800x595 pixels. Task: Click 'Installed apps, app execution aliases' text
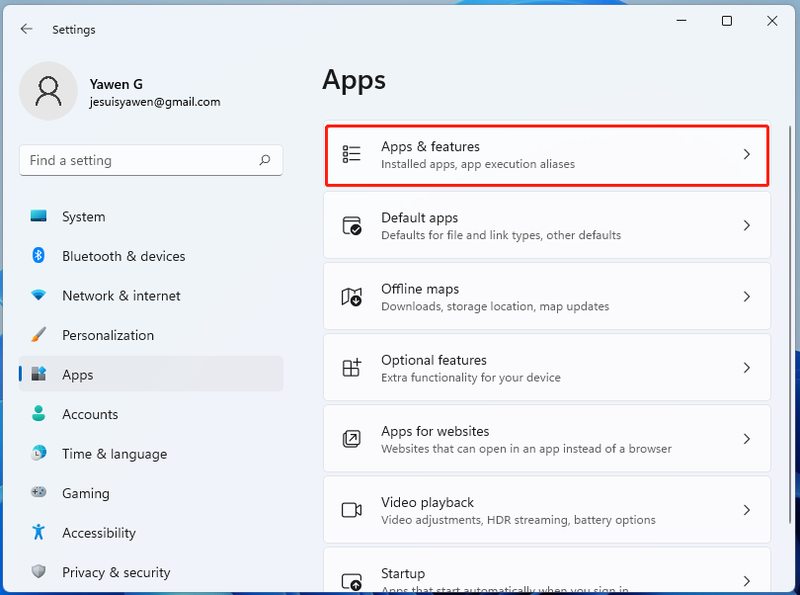pos(478,164)
